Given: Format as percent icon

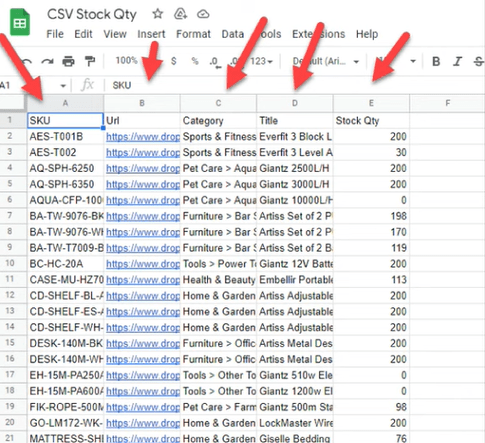Looking at the screenshot, I should pos(195,61).
